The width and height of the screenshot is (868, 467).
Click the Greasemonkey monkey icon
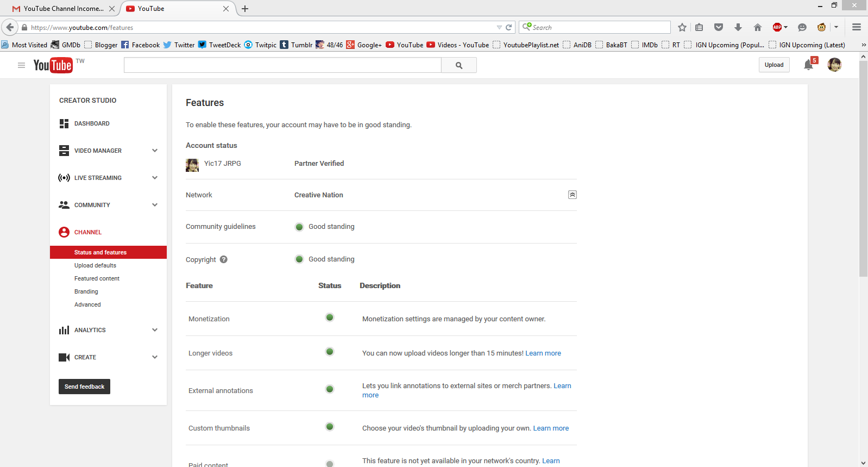(x=822, y=27)
